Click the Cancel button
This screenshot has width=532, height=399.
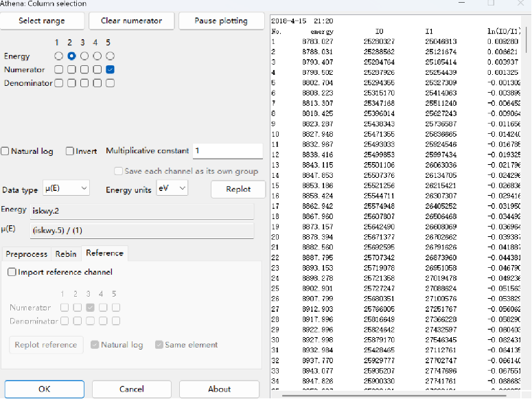[x=131, y=389]
